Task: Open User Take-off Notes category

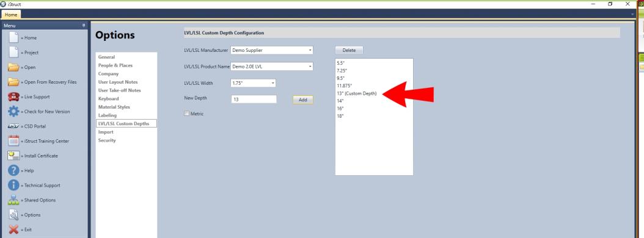Action: coord(119,90)
